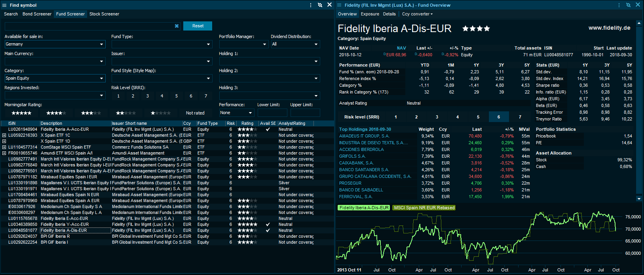The height and width of the screenshot is (275, 644).
Task: Switch to the Details tab
Action: (389, 14)
